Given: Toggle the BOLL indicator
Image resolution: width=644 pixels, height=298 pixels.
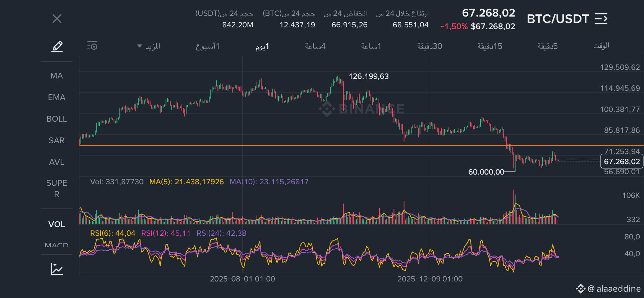Looking at the screenshot, I should pyautogui.click(x=57, y=119).
